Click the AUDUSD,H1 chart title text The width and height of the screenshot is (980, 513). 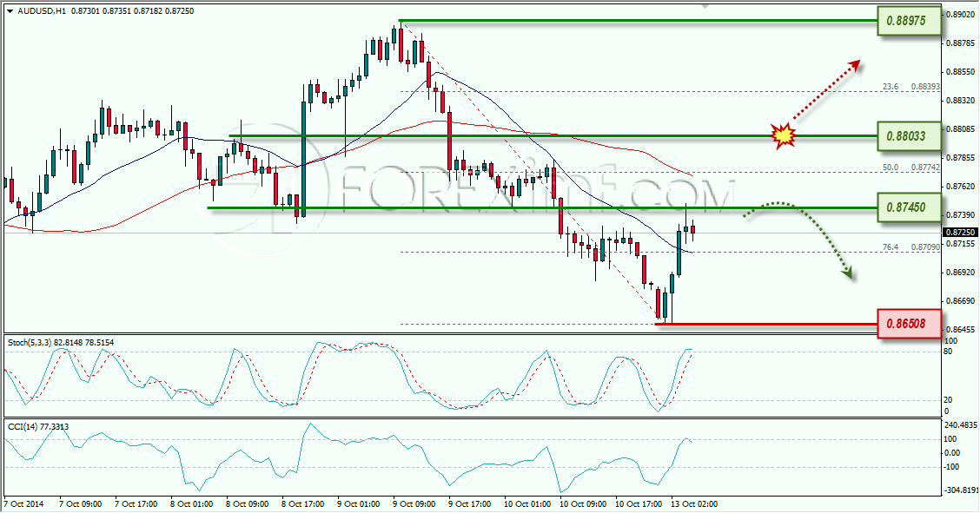click(41, 10)
